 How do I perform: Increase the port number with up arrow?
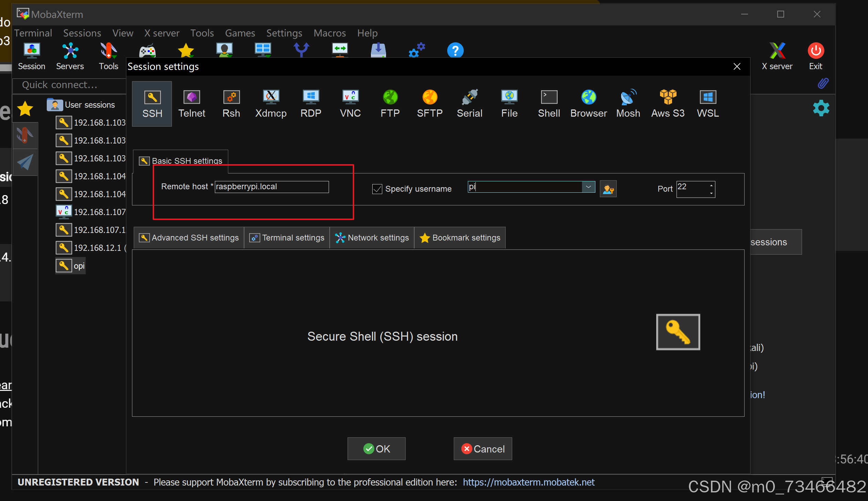point(711,185)
